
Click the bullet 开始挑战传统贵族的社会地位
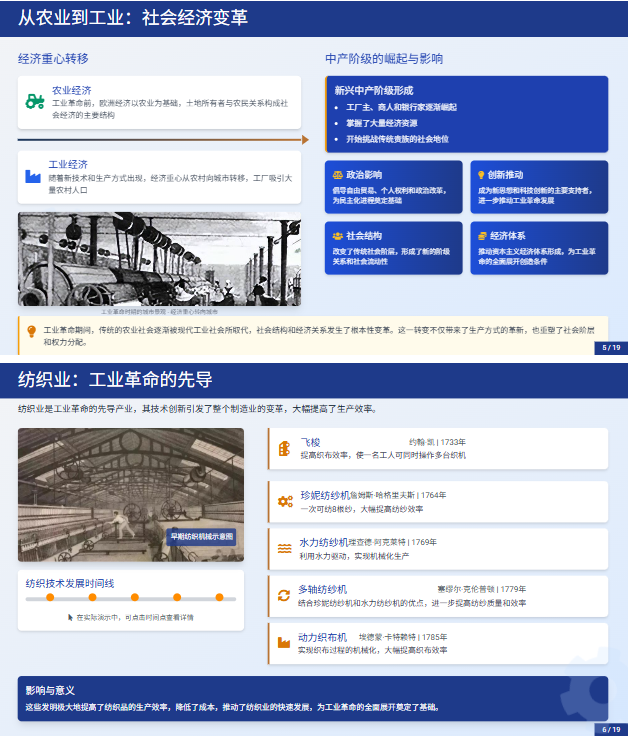tap(397, 139)
